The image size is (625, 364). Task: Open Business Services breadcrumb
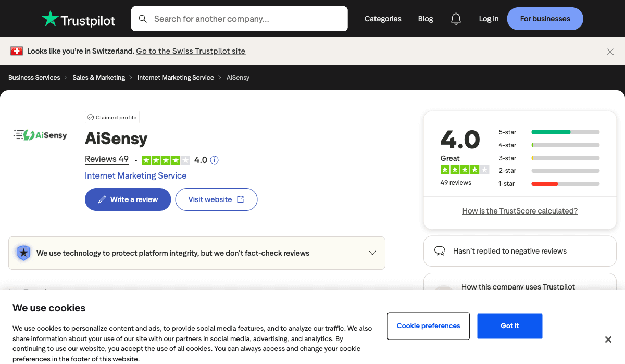coord(34,78)
